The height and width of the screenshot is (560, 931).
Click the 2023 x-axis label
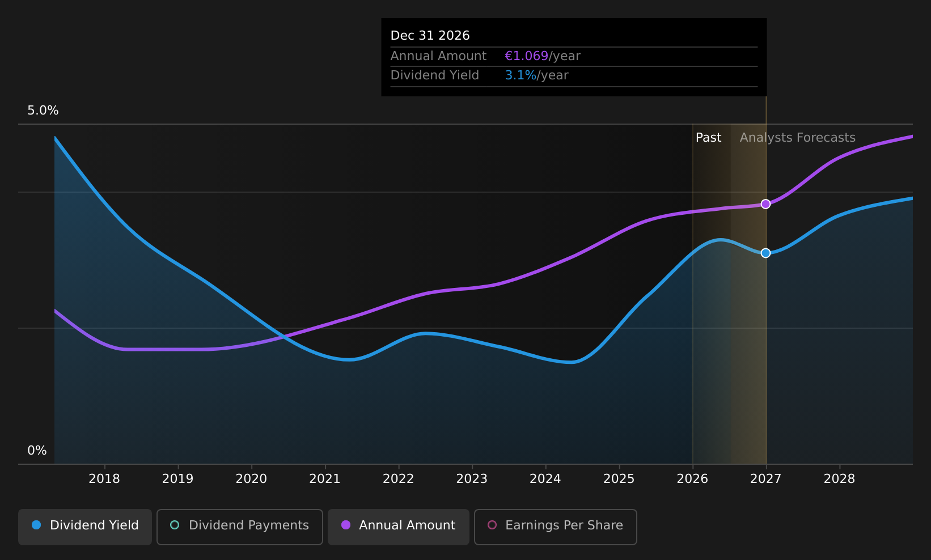(x=472, y=479)
